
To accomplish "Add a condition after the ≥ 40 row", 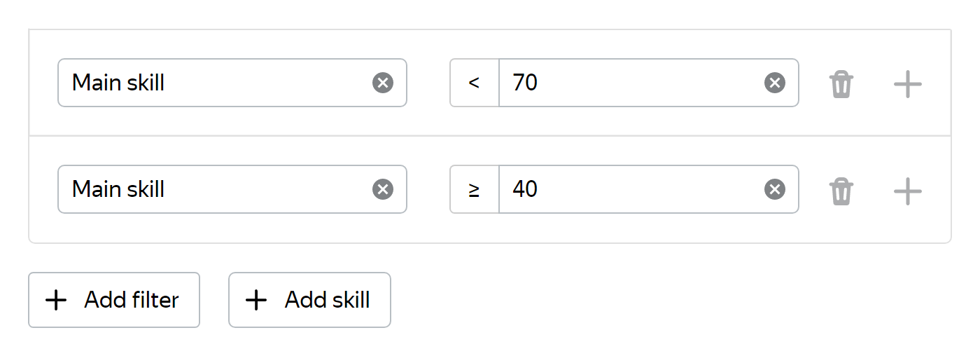I will pos(908,191).
